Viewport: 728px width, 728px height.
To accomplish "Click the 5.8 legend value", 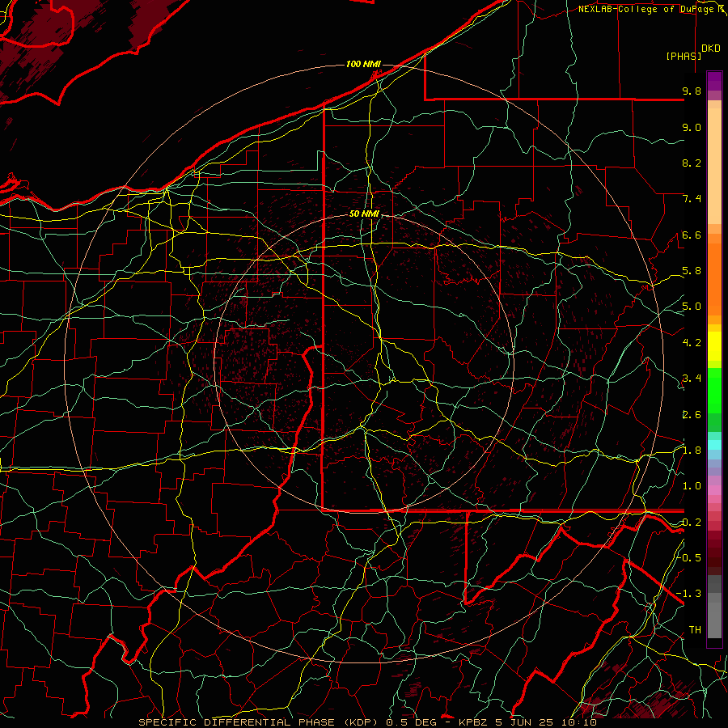I will click(692, 271).
